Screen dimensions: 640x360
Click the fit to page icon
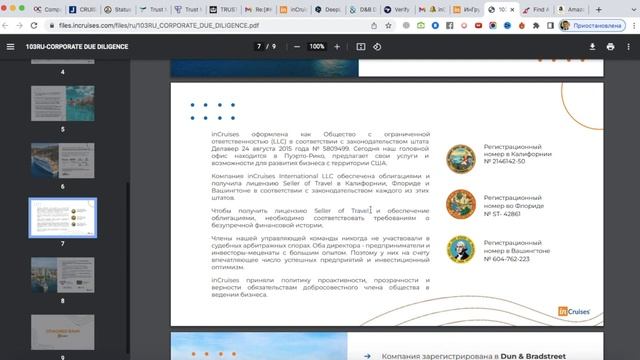point(361,47)
